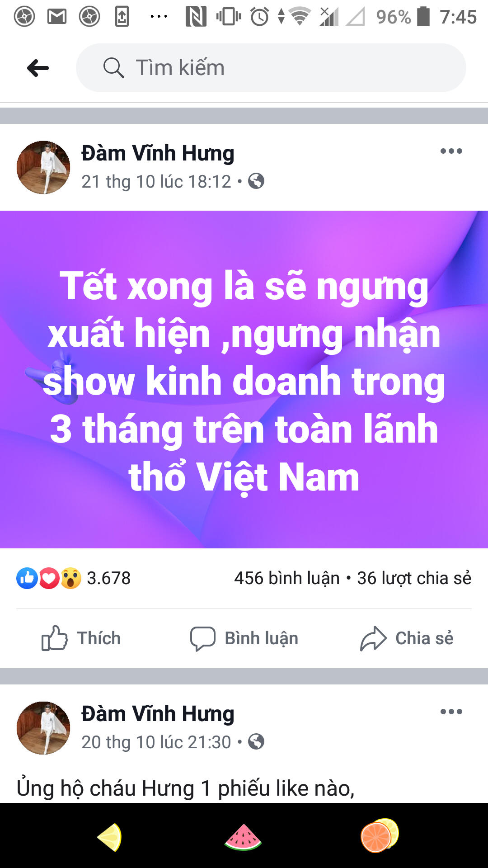488x868 pixels.
Task: View 36 lượt chia sẻ shares
Action: tap(414, 578)
